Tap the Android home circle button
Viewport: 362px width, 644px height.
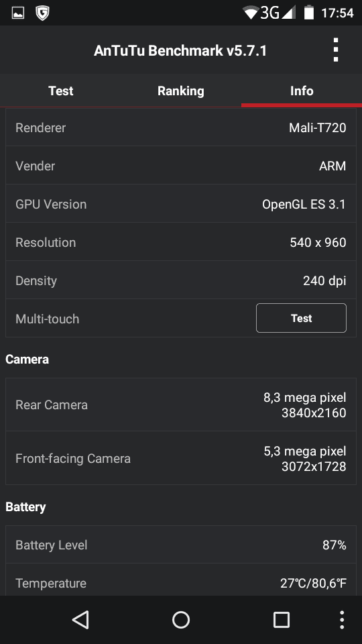pyautogui.click(x=181, y=620)
